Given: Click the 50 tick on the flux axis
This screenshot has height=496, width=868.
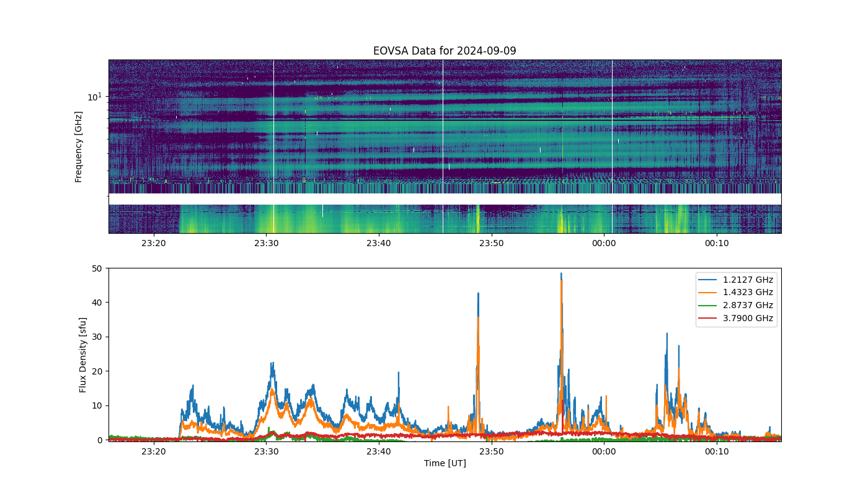Looking at the screenshot, I should tap(97, 268).
